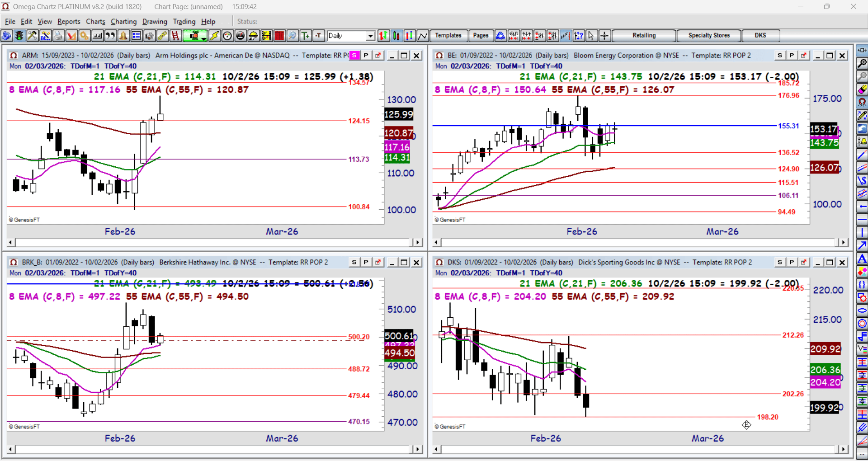Select the vertical line drawing tool
The height and width of the screenshot is (461, 868).
click(x=862, y=233)
